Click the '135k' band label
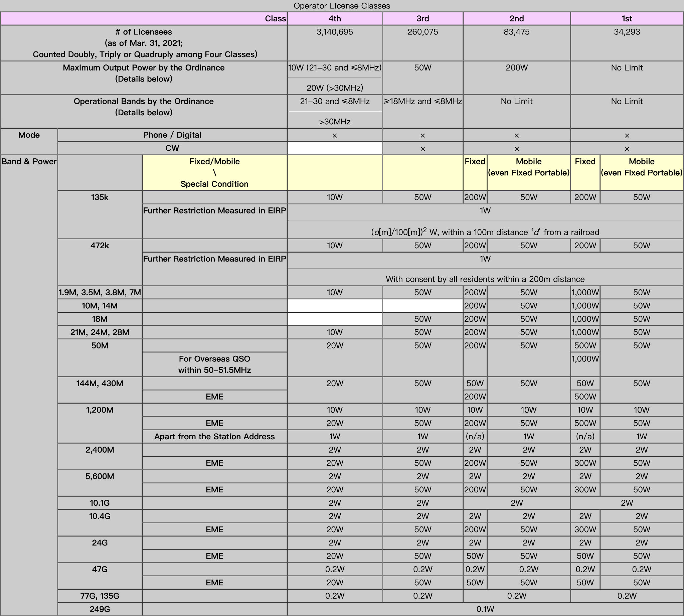The width and height of the screenshot is (684, 616). point(100,214)
